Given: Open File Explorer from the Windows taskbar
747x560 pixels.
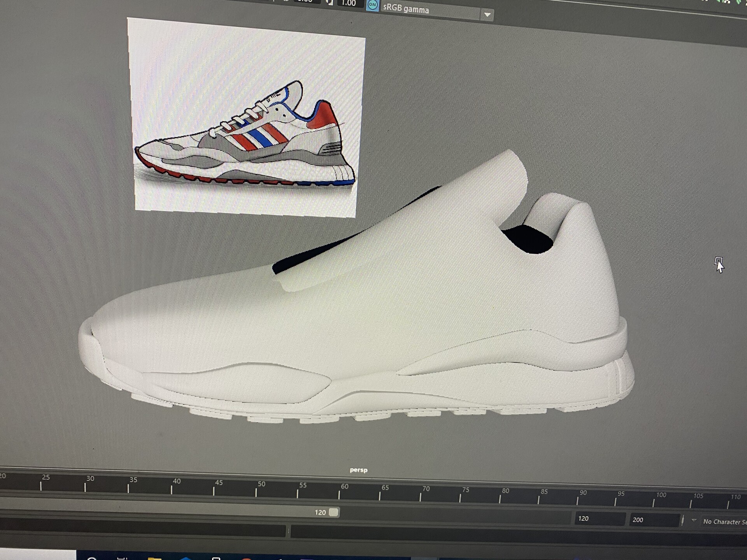Looking at the screenshot, I should coord(155,559).
